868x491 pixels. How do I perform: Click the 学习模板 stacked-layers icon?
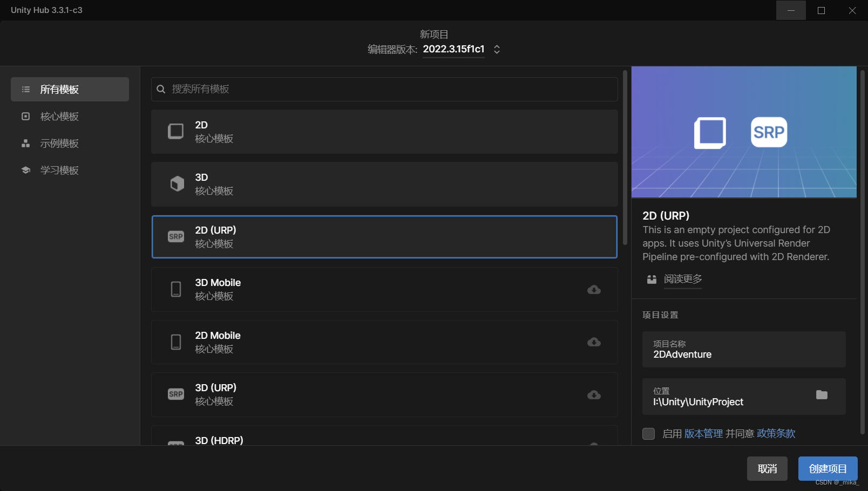point(25,170)
